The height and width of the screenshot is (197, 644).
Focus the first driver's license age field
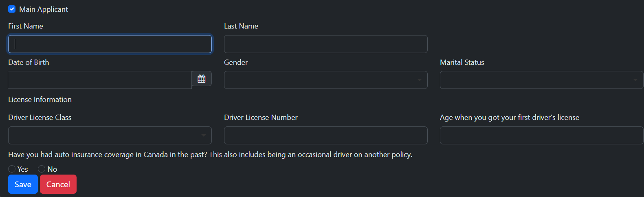coord(542,135)
